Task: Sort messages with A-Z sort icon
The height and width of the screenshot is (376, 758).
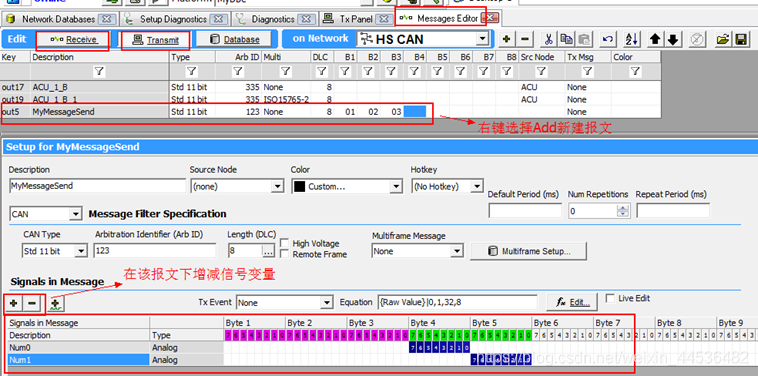Action: point(631,40)
